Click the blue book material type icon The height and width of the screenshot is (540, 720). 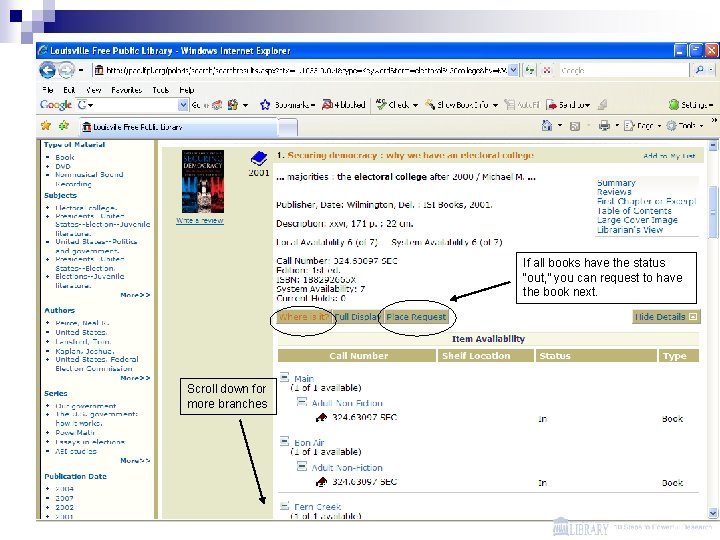(x=259, y=159)
